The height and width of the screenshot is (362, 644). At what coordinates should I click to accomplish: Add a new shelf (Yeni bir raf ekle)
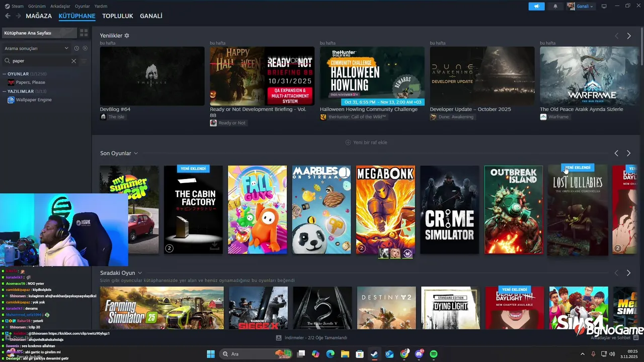click(x=366, y=142)
